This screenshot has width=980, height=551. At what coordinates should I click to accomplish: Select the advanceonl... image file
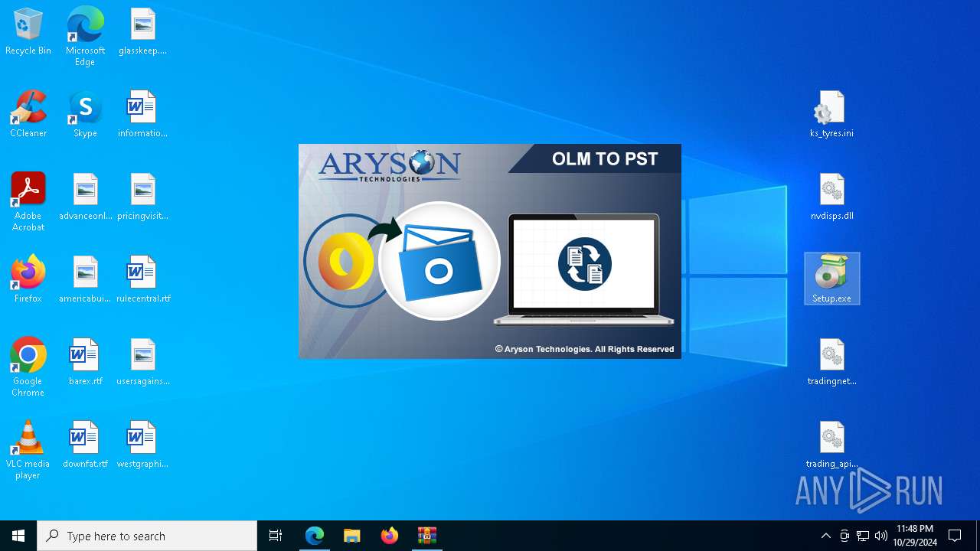(x=85, y=197)
